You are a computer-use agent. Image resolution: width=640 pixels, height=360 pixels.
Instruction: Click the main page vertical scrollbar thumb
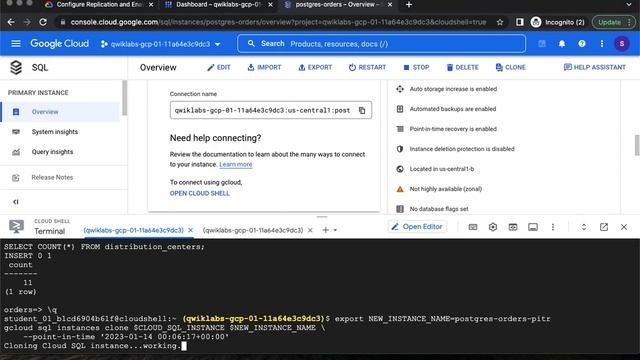click(637, 145)
